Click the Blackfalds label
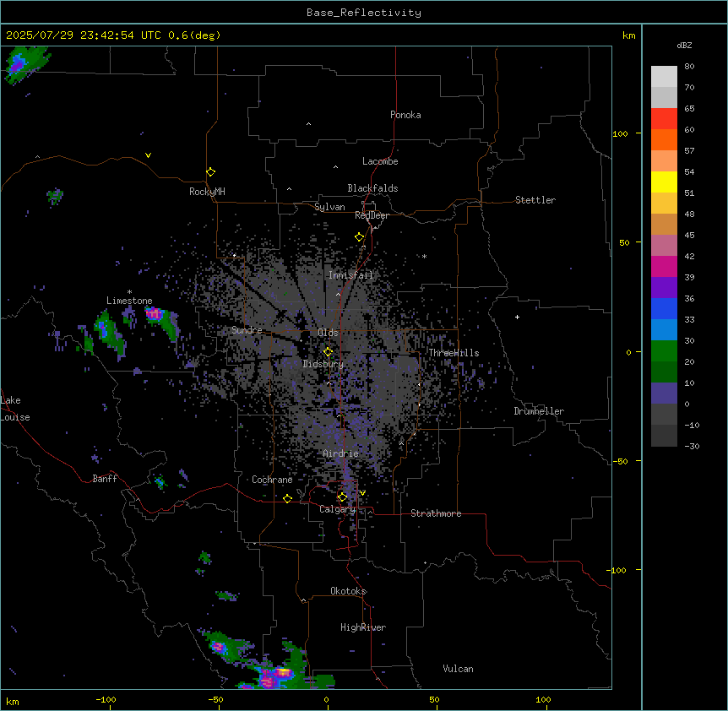 [372, 188]
